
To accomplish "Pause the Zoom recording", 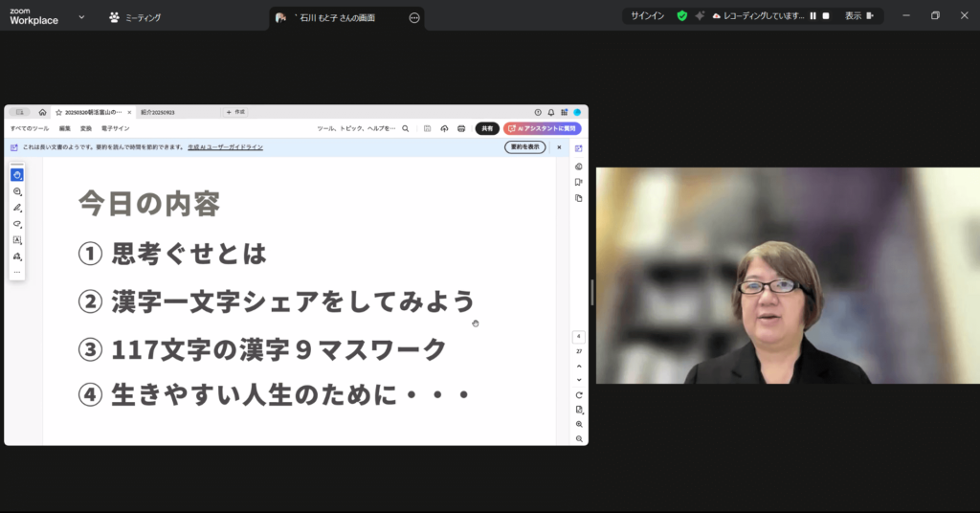I will 813,16.
